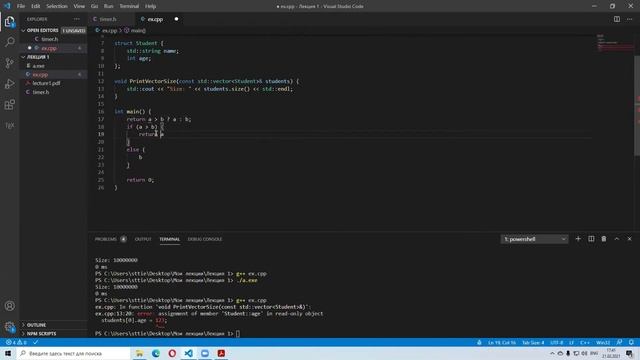Click the Ln, Col cursor position indicator
The width and height of the screenshot is (640, 360).
502,342
